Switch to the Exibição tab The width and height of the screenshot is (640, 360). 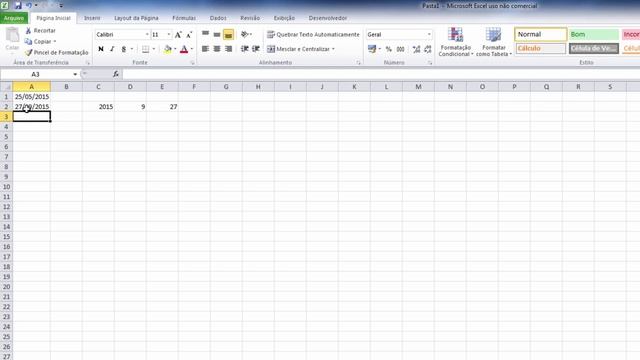coord(284,18)
